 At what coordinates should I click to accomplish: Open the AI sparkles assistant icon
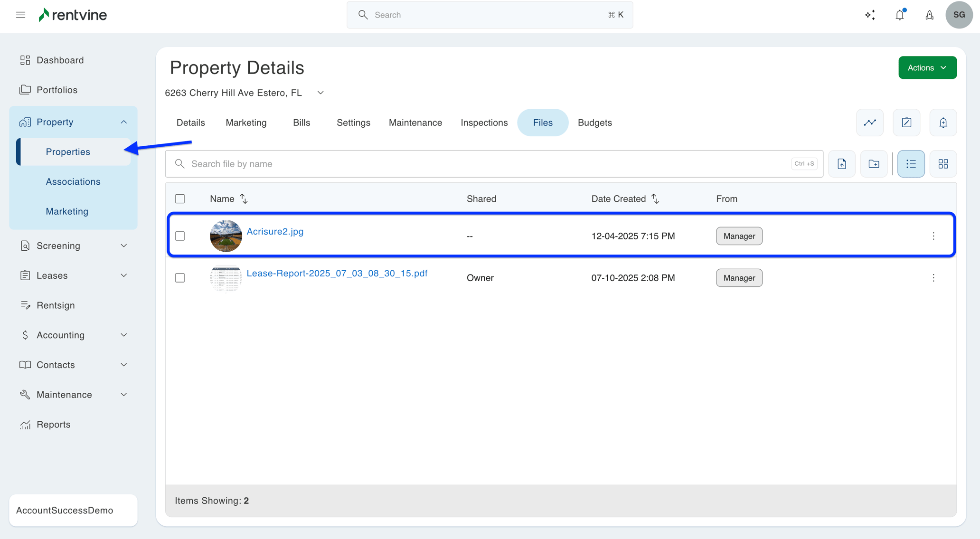point(870,15)
